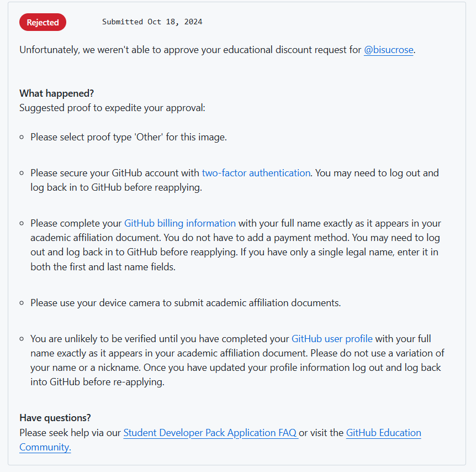Viewport: 476px width, 472px height.
Task: Click the 'Please use your device camera' sentence
Action: coord(185,303)
